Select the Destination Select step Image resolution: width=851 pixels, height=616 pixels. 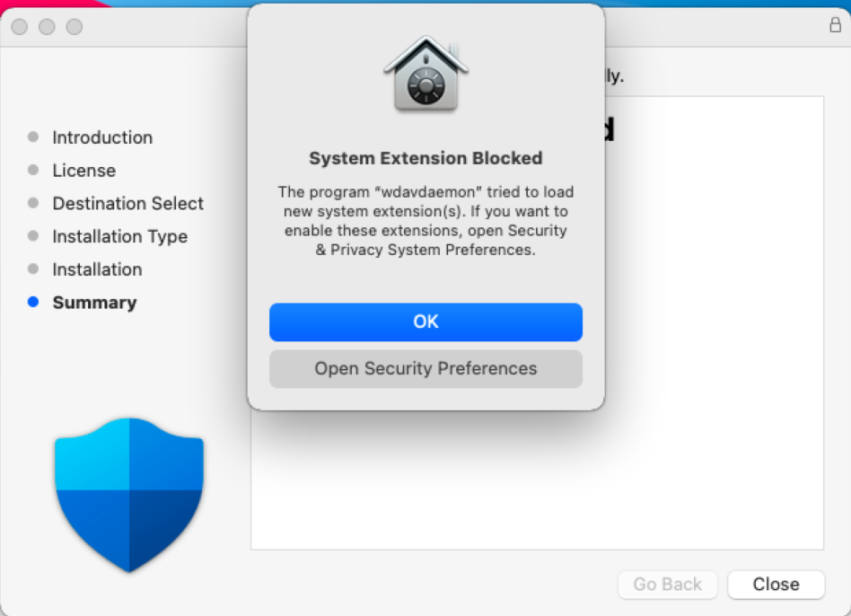click(128, 204)
